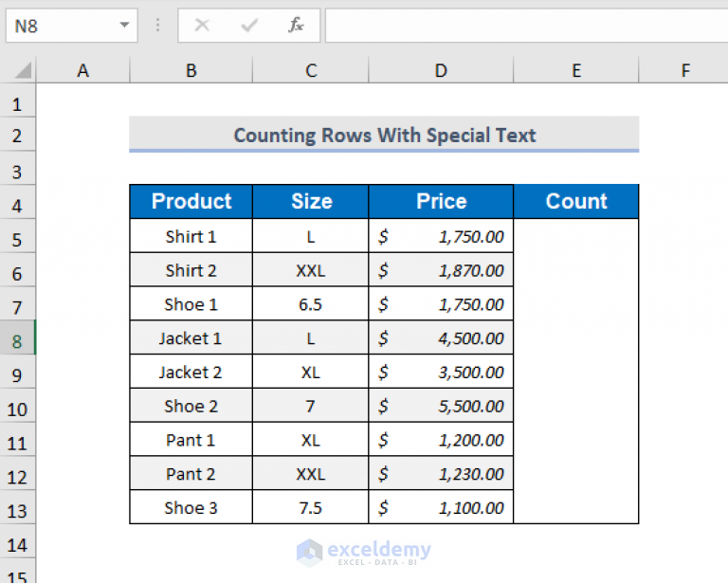Select row 10 header
Screen dimensions: 728x583
click(17, 405)
